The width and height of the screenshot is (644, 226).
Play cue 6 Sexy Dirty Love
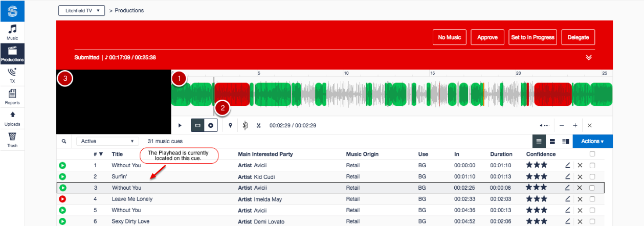click(x=62, y=221)
